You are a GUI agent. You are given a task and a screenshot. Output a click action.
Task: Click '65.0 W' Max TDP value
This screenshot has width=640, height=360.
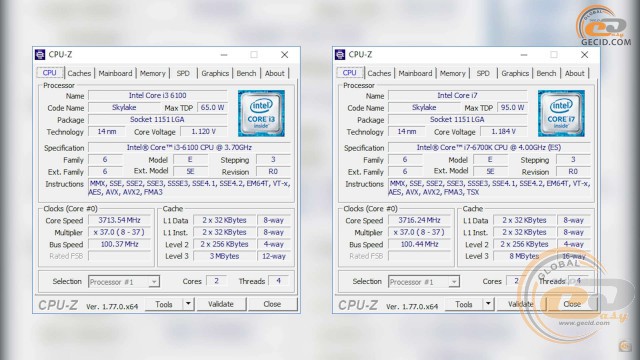[212, 108]
